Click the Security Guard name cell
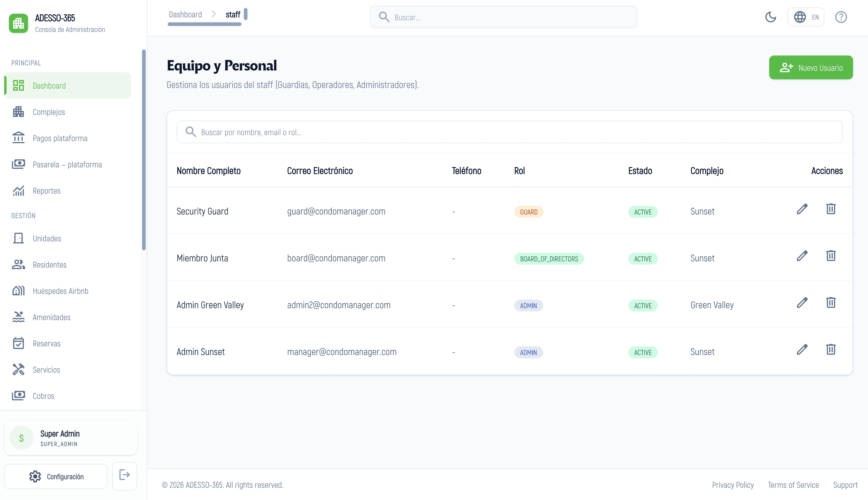The width and height of the screenshot is (868, 500). pos(202,211)
